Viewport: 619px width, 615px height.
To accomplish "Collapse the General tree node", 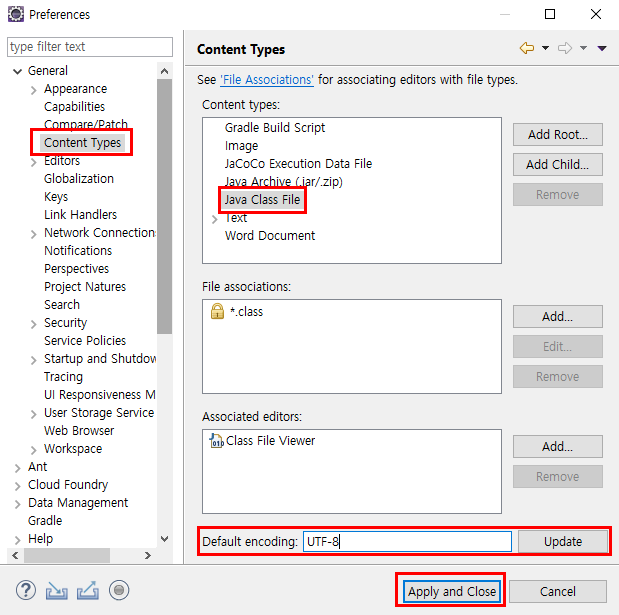I will [x=17, y=71].
